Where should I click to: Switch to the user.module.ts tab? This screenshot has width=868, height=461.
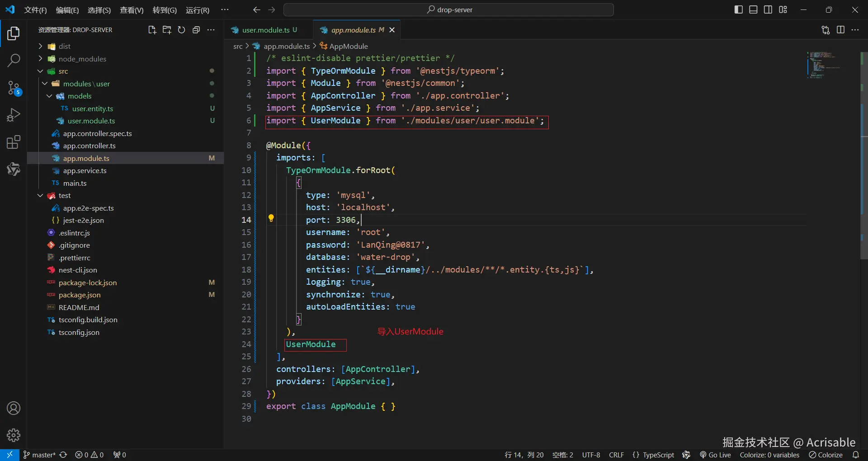click(x=265, y=30)
